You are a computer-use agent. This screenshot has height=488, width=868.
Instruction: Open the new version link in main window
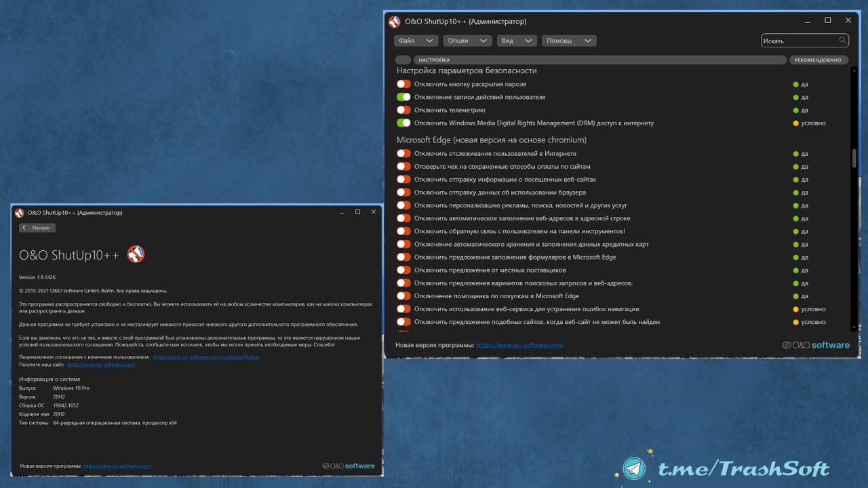520,345
